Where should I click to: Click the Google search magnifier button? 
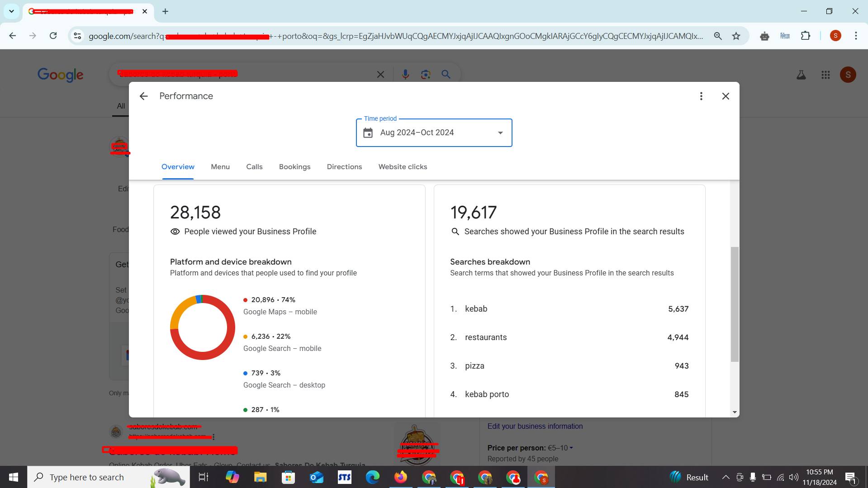coord(446,75)
